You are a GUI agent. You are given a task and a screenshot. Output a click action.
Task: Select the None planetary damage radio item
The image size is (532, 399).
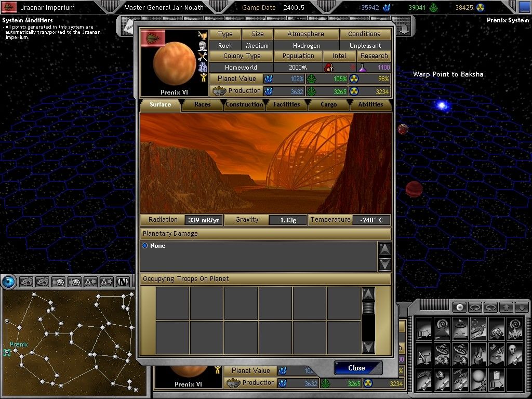pyautogui.click(x=145, y=246)
